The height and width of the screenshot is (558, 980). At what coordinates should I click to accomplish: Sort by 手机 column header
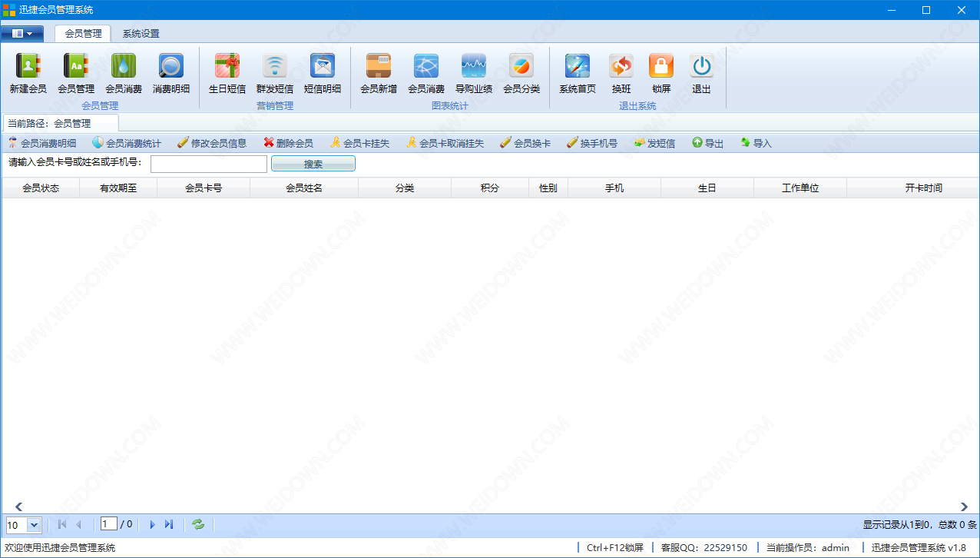(614, 188)
